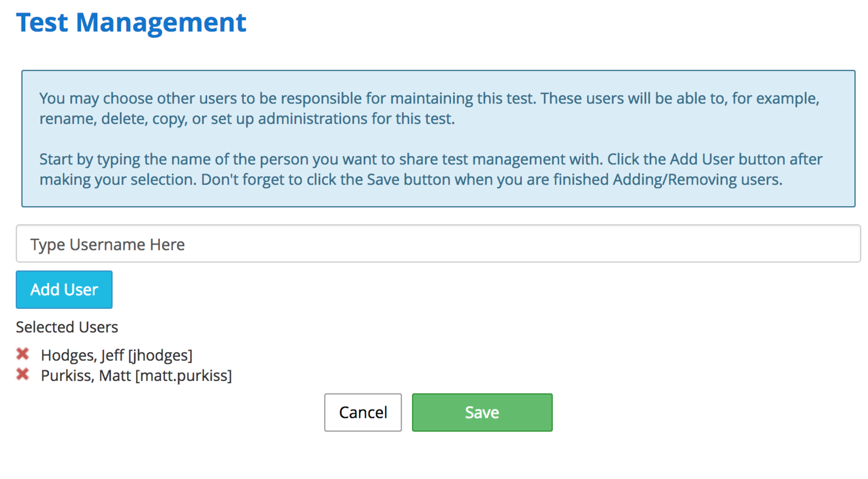868x479 pixels.
Task: Click 'responsible for maintaining this test' text
Action: pos(407,98)
